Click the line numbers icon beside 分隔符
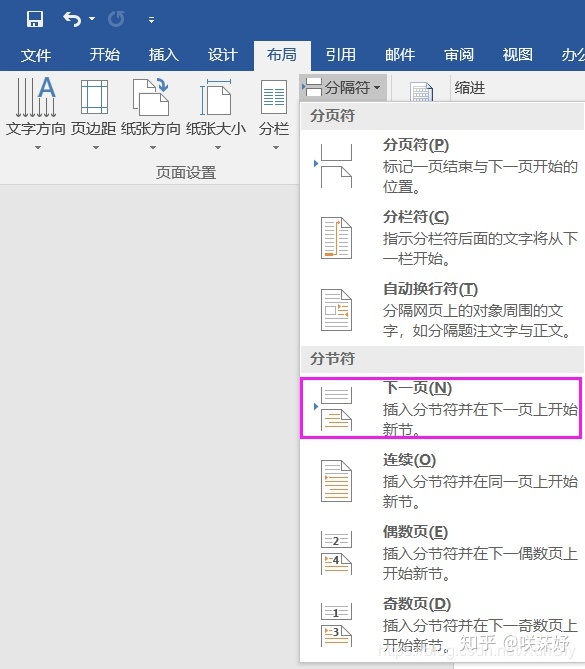The width and height of the screenshot is (585, 669). coord(422,91)
